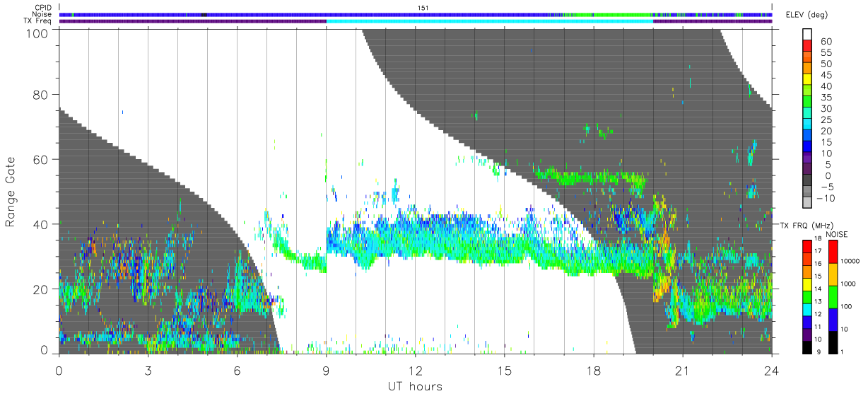This screenshot has height=401, width=868.
Task: Click the x-axis tick label '24'
Action: pyautogui.click(x=771, y=371)
